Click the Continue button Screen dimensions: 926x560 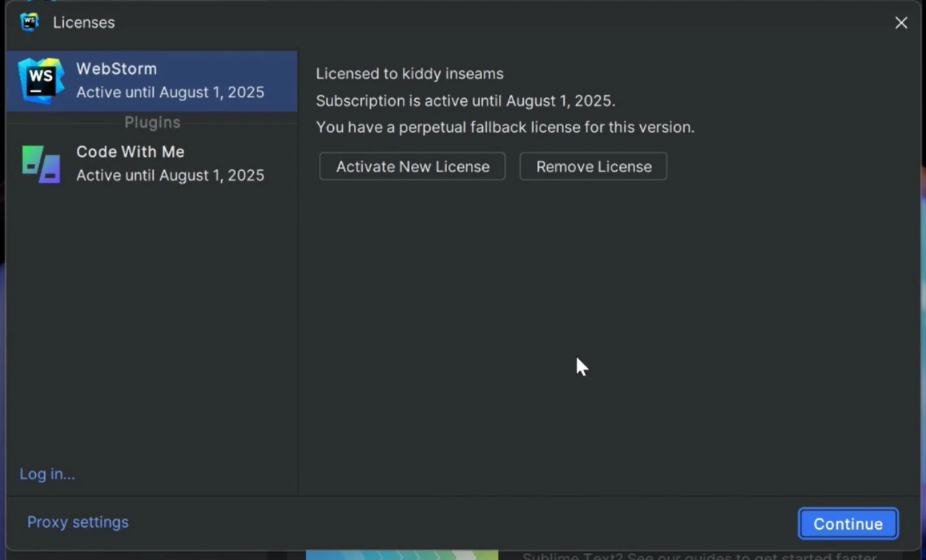pyautogui.click(x=848, y=524)
